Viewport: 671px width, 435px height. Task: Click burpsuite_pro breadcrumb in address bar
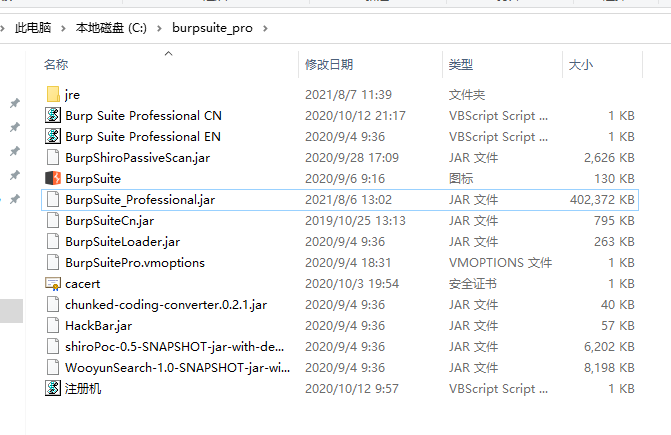pos(212,28)
